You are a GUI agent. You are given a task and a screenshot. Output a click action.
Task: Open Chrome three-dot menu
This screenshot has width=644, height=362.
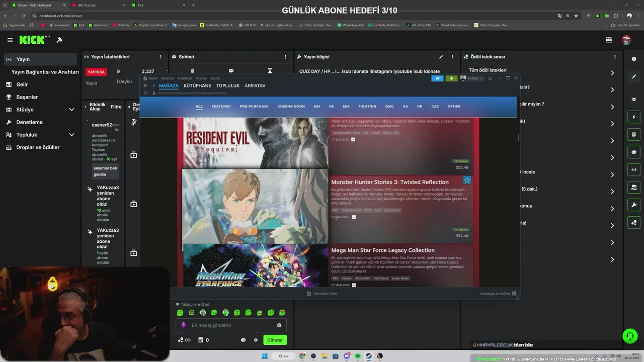click(x=638, y=16)
